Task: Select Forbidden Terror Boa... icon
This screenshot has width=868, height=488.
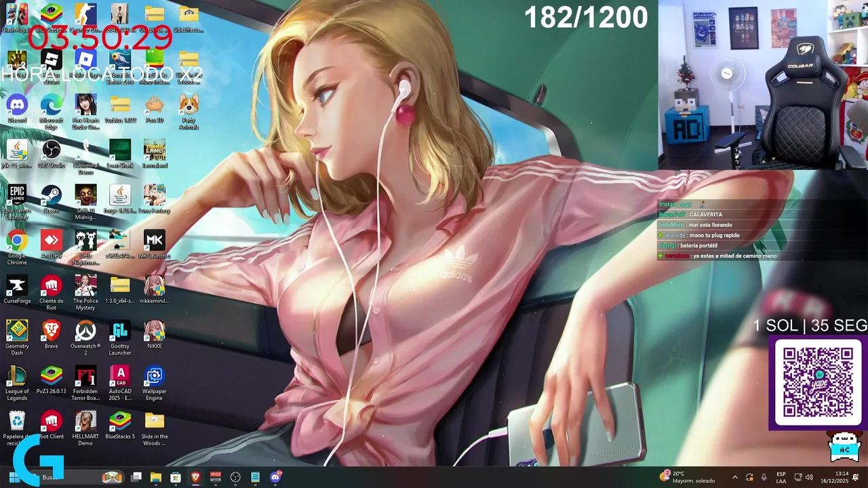Action: tap(86, 384)
